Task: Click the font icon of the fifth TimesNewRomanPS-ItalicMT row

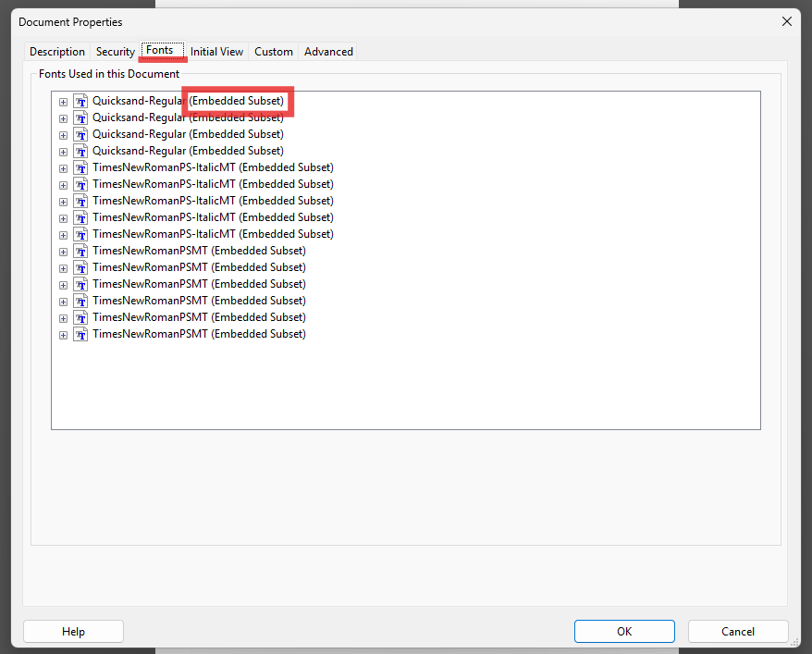Action: [x=80, y=234]
